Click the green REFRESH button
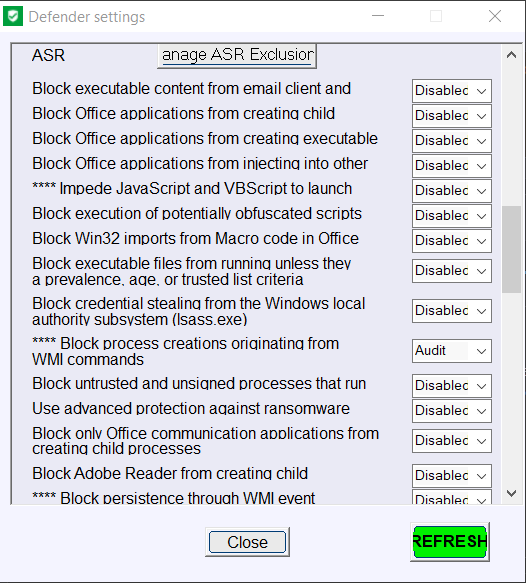 (450, 541)
